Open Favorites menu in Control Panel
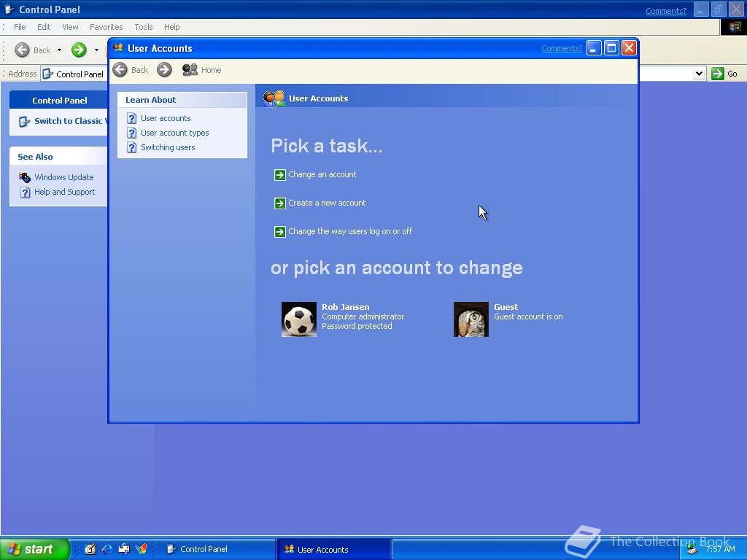Screen dimensions: 747x560 107,27
